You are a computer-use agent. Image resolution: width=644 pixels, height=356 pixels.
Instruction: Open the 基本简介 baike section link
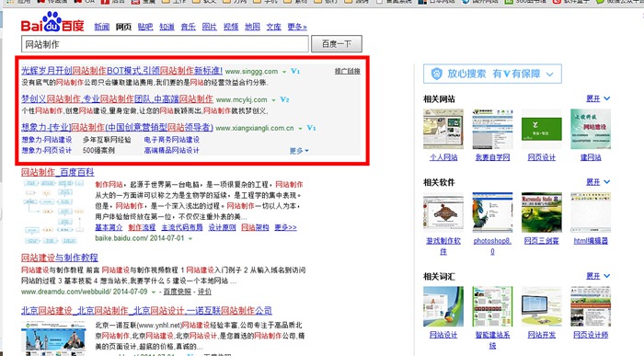click(109, 227)
